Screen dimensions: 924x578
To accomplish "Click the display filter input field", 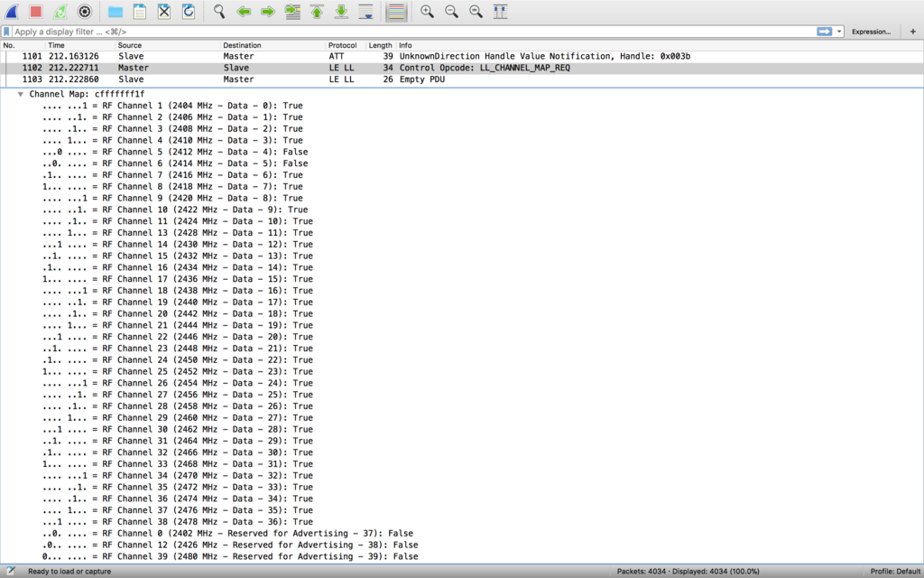I will pyautogui.click(x=412, y=32).
